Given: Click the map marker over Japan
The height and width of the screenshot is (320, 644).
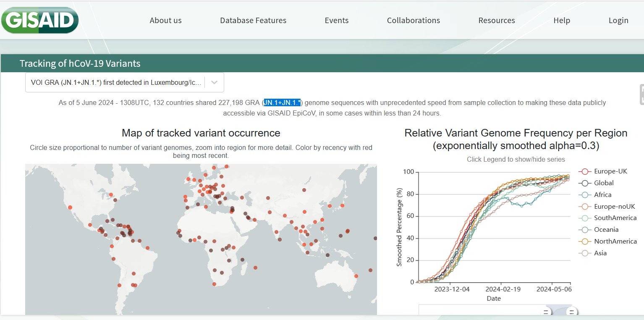Looking at the screenshot, I should click(x=343, y=205).
